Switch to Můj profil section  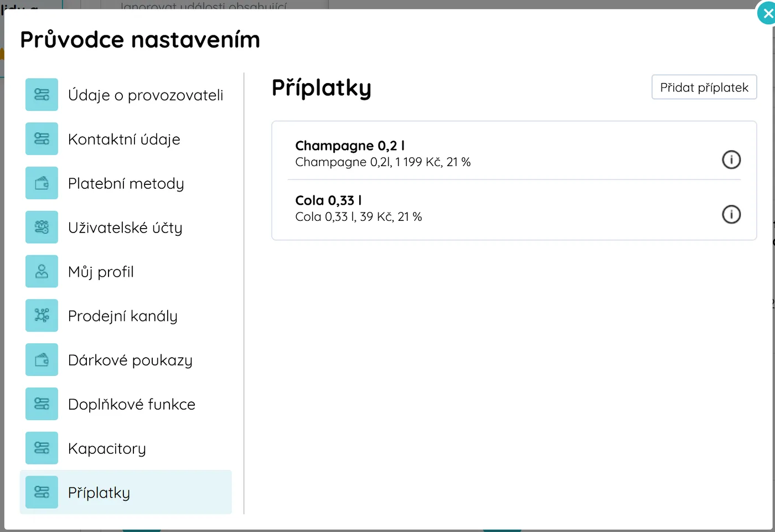pos(101,272)
